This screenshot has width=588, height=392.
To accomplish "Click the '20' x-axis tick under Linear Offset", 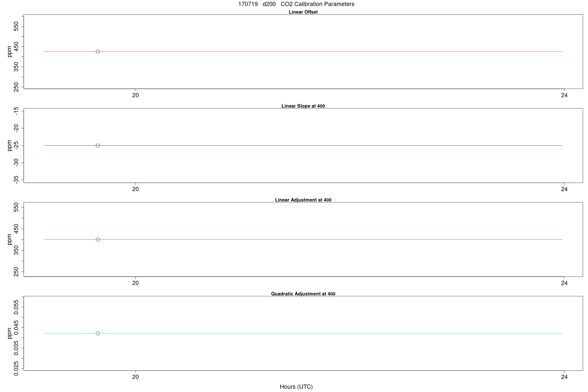I will pos(135,95).
